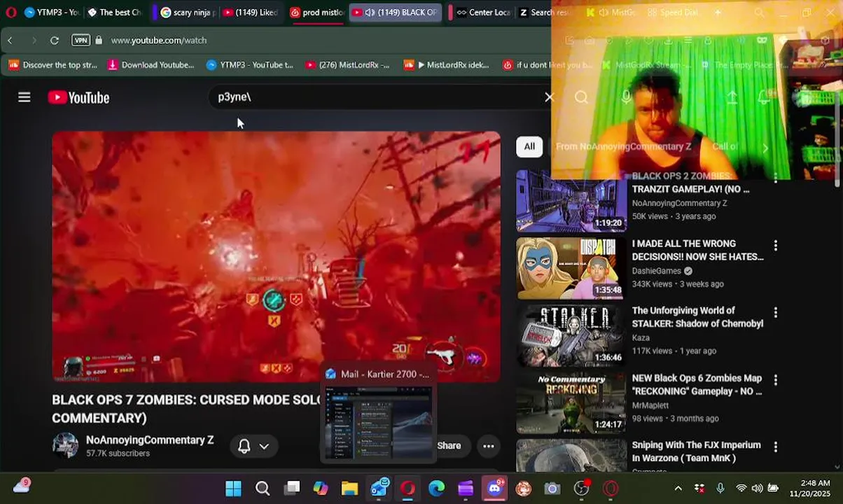843x504 pixels.
Task: Open options menu for 'I MADE ALL THE WRONG' video
Action: point(775,246)
